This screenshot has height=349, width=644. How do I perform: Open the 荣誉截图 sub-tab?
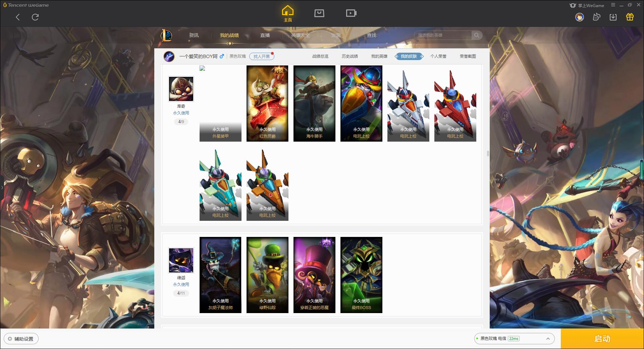tap(468, 56)
